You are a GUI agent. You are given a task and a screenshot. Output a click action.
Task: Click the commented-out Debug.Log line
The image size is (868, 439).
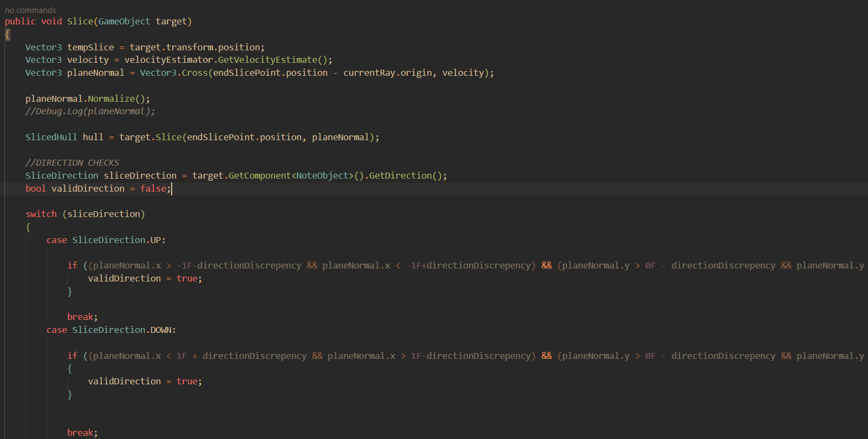click(90, 112)
